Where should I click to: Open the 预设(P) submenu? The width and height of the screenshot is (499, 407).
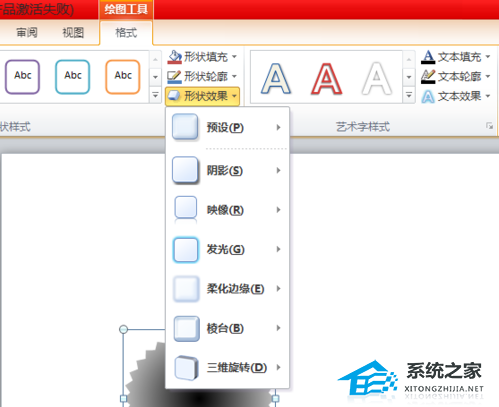tap(227, 127)
